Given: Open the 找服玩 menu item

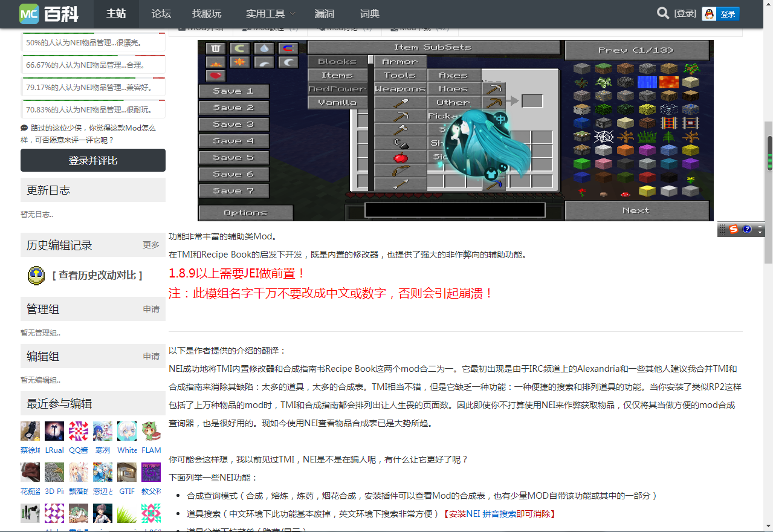Looking at the screenshot, I should (207, 13).
